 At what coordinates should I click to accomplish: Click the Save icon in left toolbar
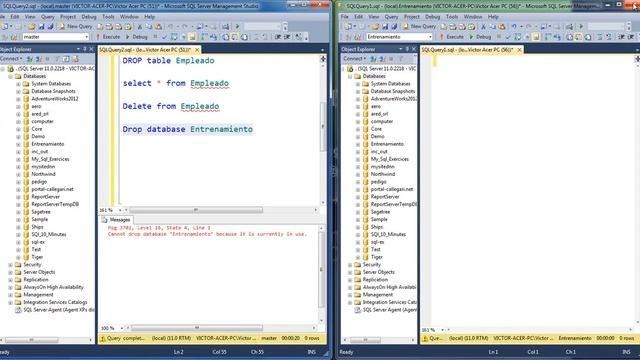coord(41,26)
